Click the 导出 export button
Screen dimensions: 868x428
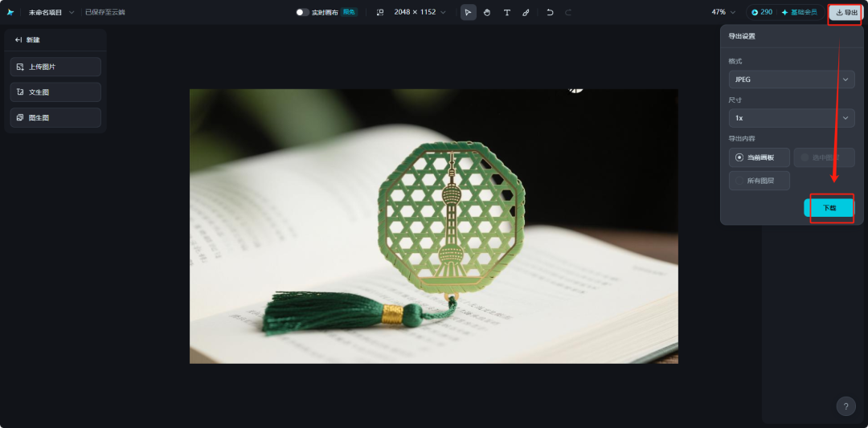(845, 12)
